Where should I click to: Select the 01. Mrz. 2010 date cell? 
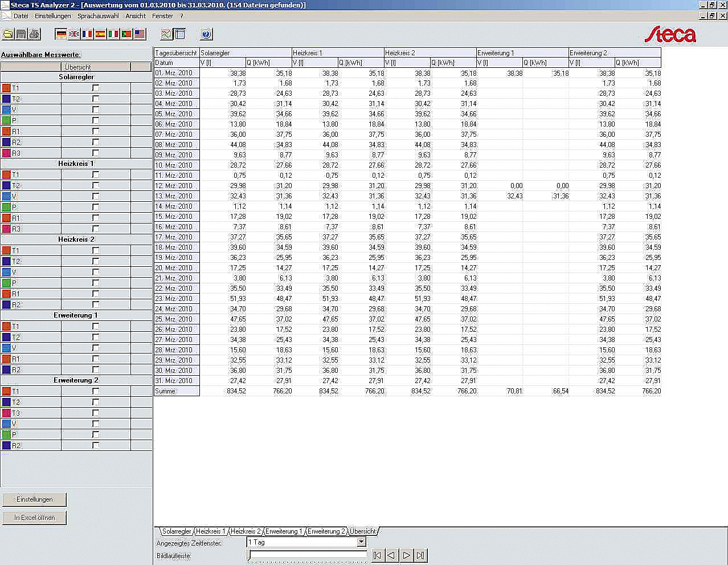coord(177,73)
